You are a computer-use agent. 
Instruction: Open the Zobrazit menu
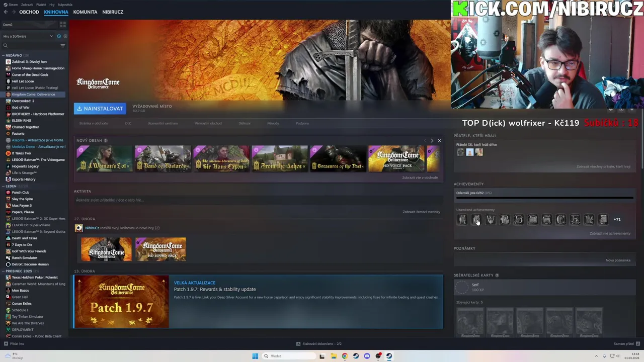[x=27, y=5]
